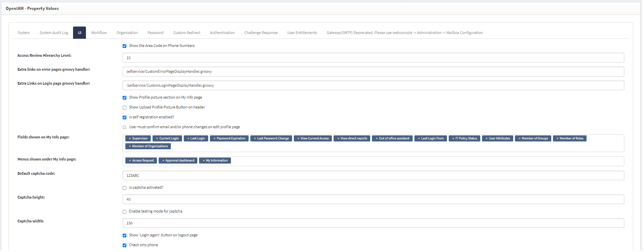Go to the Challenge Response tab
Image resolution: width=644 pixels, height=252 pixels.
point(261,33)
